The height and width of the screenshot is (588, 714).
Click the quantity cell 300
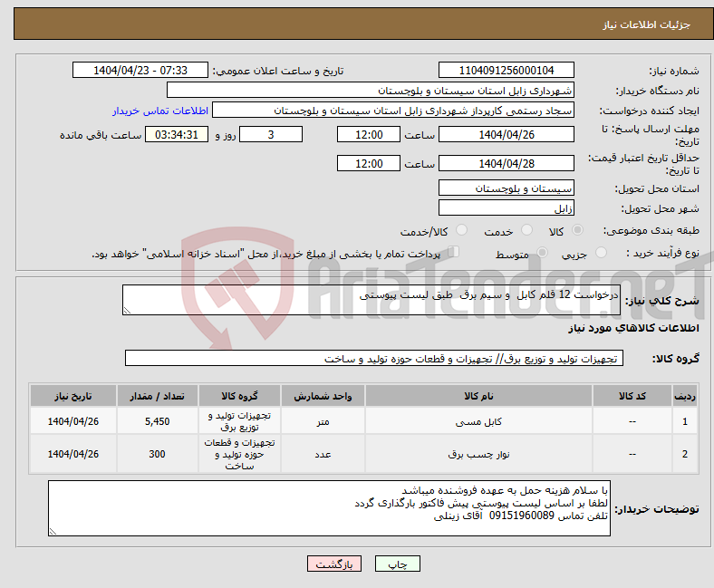coord(157,454)
